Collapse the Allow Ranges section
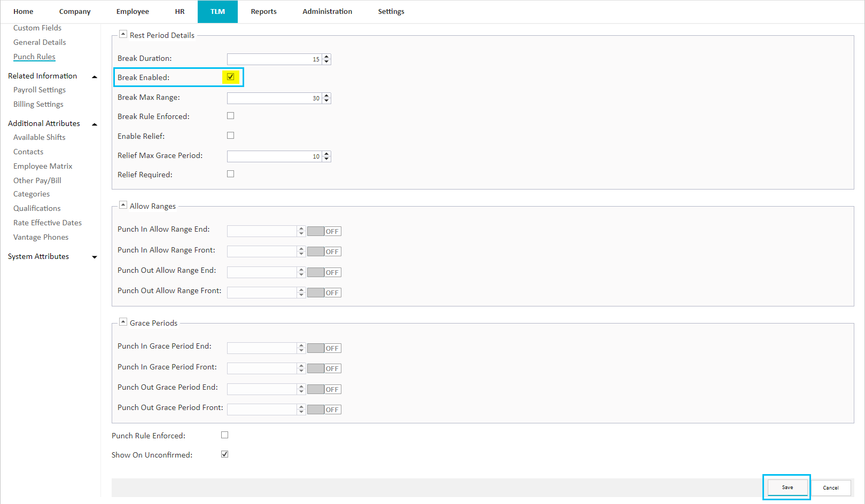 (x=123, y=204)
